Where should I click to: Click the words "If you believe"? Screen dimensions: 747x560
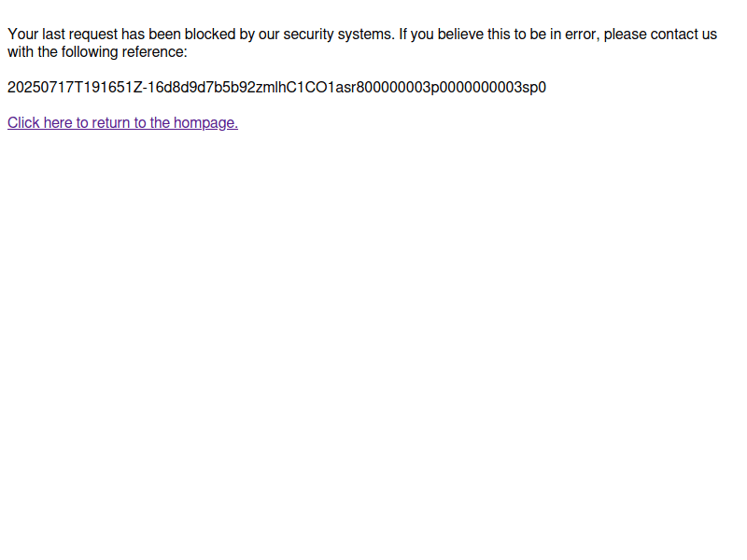click(x=442, y=35)
